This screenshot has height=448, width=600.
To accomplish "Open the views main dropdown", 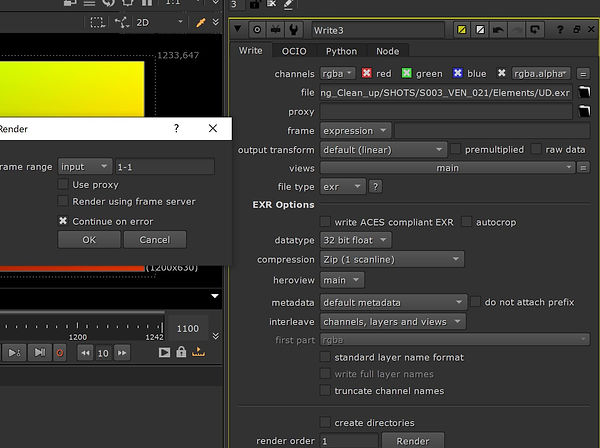I will coord(447,168).
